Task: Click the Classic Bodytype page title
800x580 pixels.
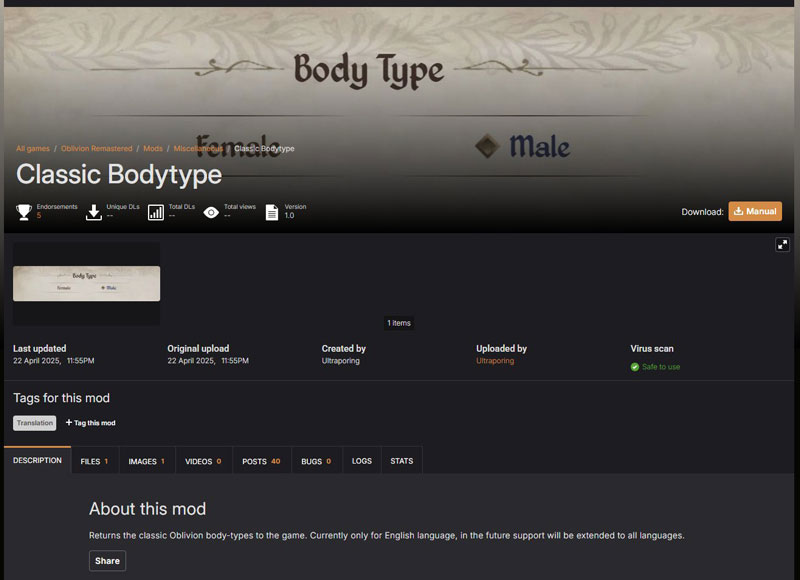Action: coord(119,174)
